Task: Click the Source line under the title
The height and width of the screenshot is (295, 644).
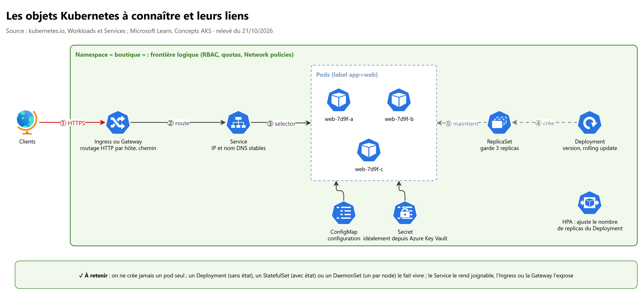Action: pos(139,31)
